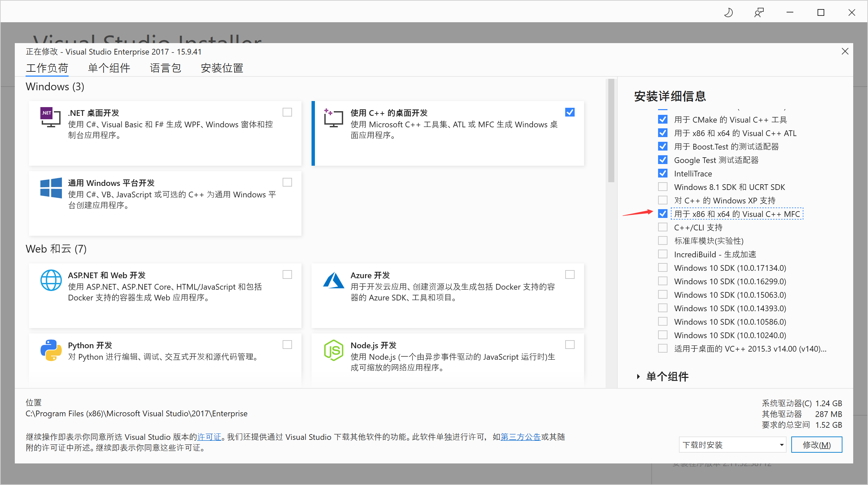The width and height of the screenshot is (868, 485).
Task: Select the .NET 桌面开发 workload icon
Action: [x=50, y=118]
